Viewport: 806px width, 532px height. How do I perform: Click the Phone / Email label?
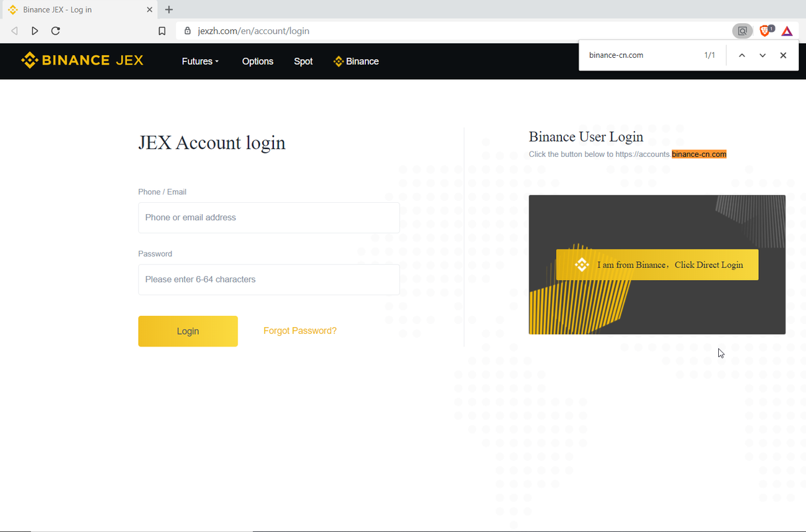point(162,192)
